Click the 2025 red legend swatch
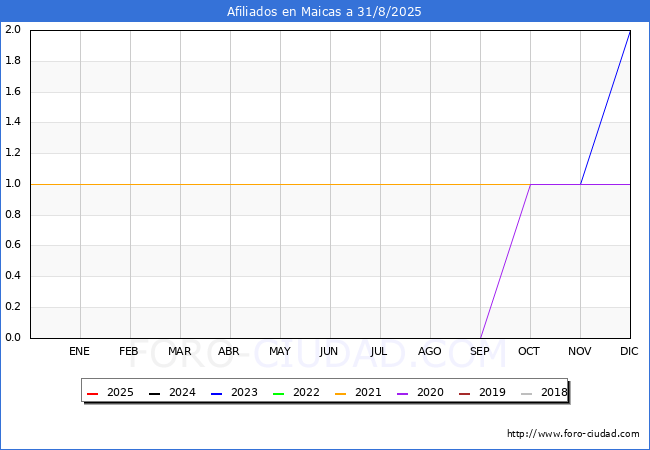The image size is (650, 450). click(93, 393)
